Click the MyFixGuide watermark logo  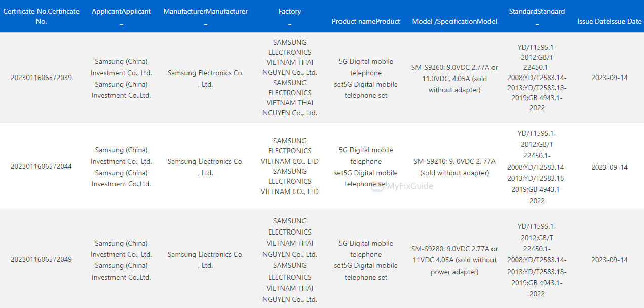[403, 186]
